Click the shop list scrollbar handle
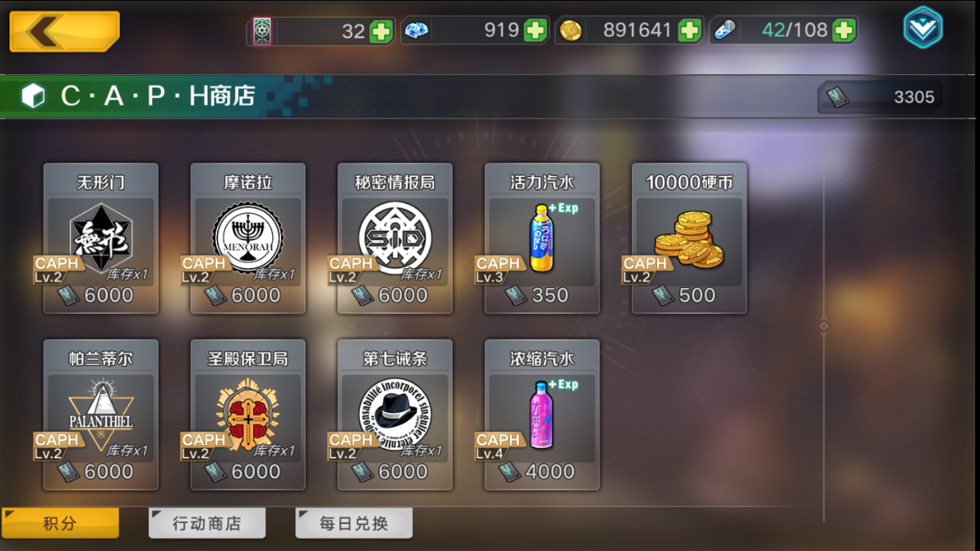This screenshot has width=980, height=551. (x=824, y=325)
